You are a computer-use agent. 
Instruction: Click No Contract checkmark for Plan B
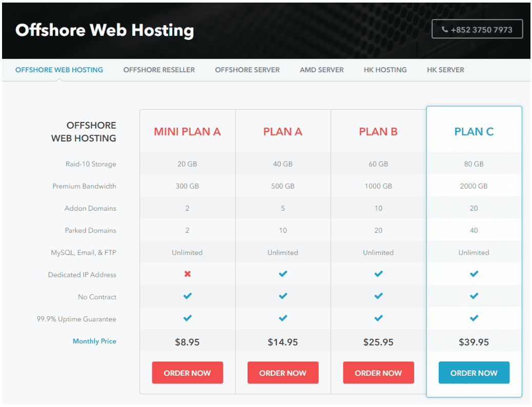coord(379,296)
